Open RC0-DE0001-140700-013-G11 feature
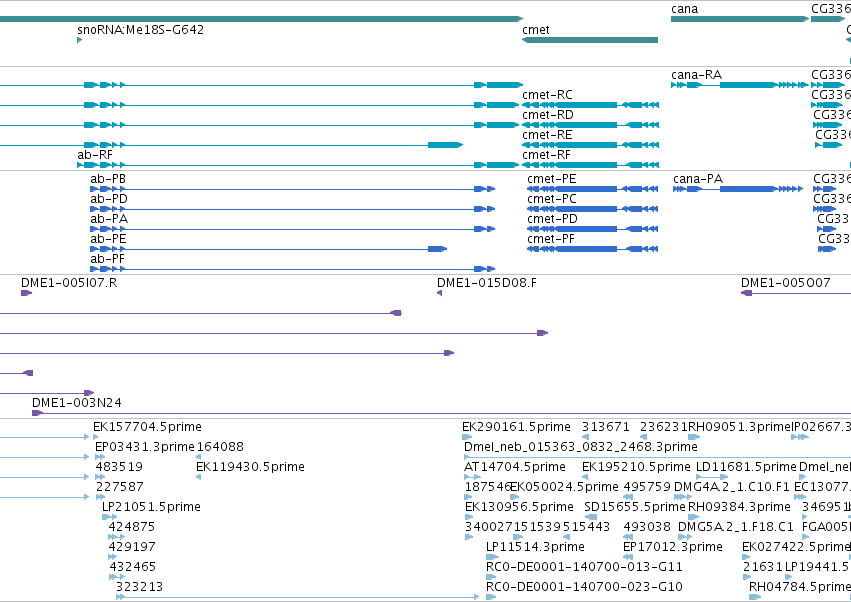Image resolution: width=851 pixels, height=602 pixels. 584,567
